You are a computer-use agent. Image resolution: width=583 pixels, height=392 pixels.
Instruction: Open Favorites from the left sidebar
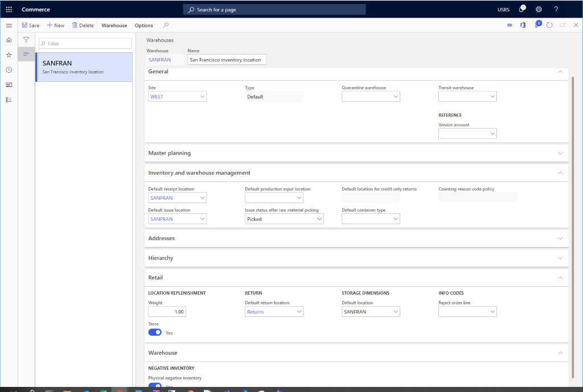[9, 55]
